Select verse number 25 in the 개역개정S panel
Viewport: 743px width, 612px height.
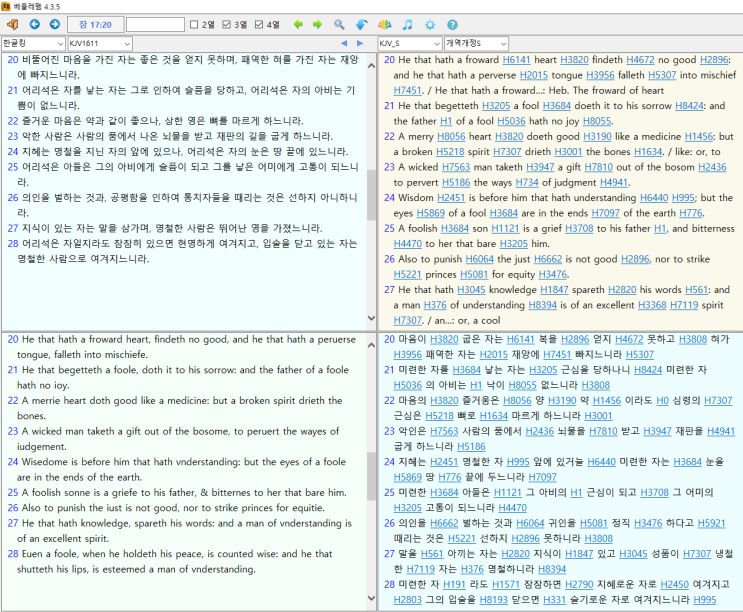click(390, 493)
